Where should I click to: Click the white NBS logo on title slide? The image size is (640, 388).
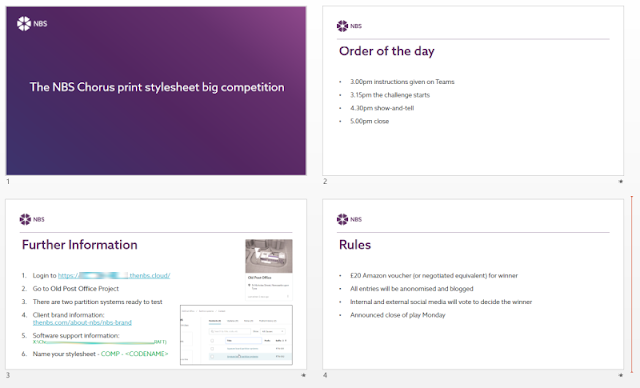32,24
